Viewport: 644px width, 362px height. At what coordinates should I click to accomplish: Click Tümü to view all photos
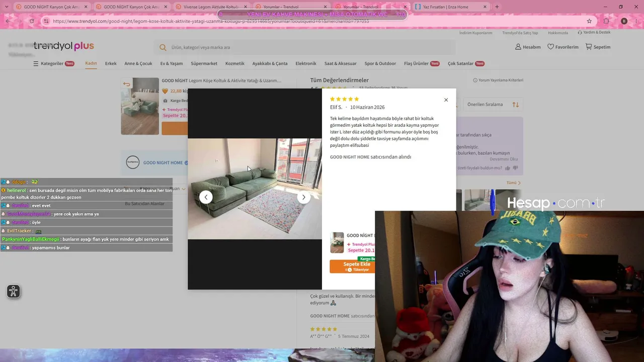514,183
